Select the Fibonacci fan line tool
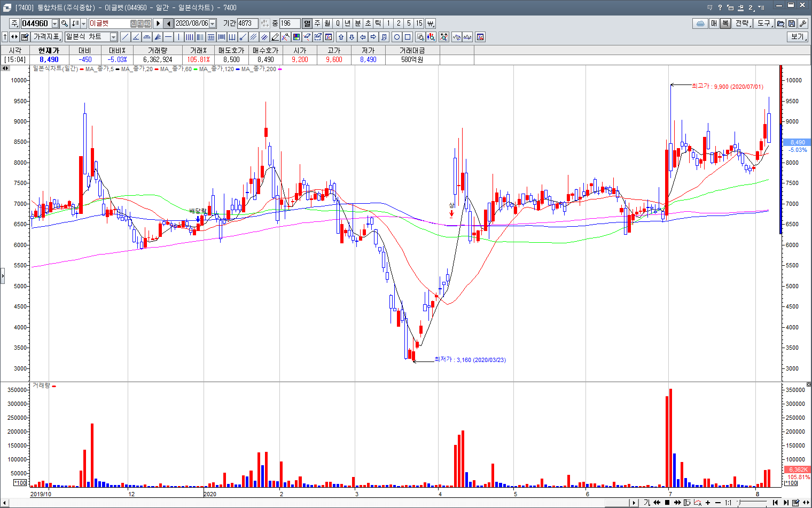The height and width of the screenshot is (508, 812). [158, 37]
